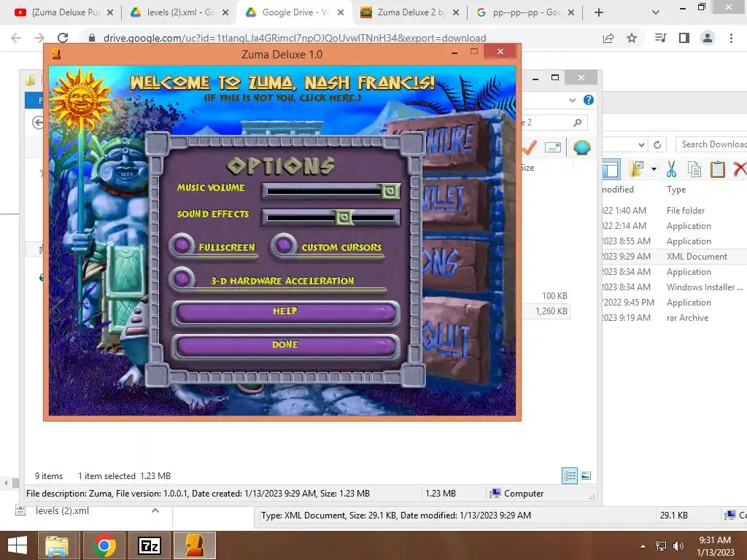
Task: Click the blue shell toolbar icon
Action: (581, 147)
